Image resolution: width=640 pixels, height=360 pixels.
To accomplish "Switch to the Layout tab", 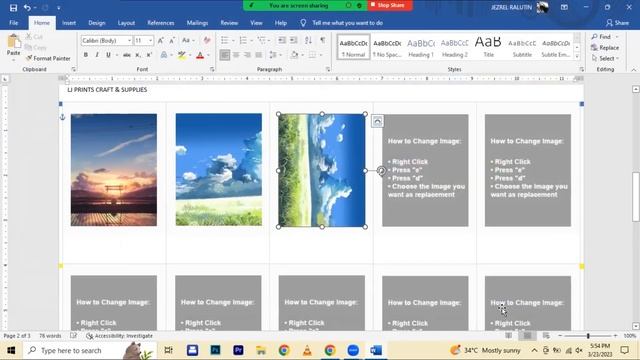I will point(126,23).
